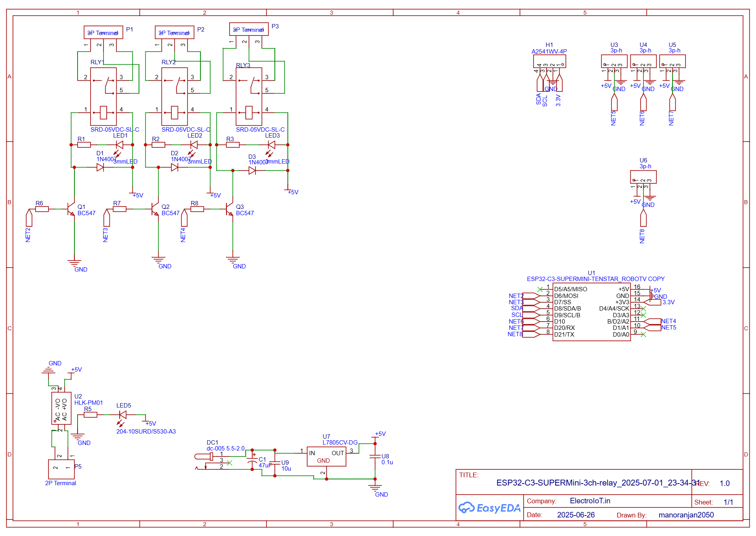Select diode D2 1N4007 symbol
The height and width of the screenshot is (536, 756).
pos(175,167)
